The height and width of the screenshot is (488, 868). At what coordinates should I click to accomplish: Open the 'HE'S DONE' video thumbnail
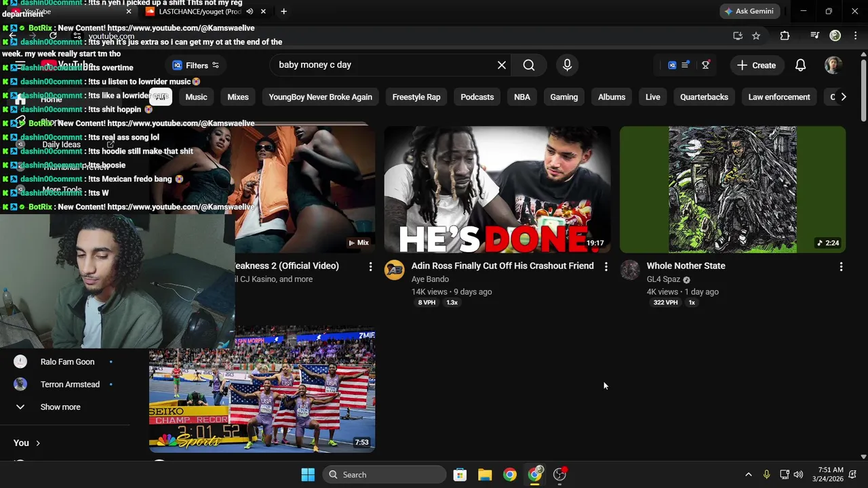coord(497,189)
